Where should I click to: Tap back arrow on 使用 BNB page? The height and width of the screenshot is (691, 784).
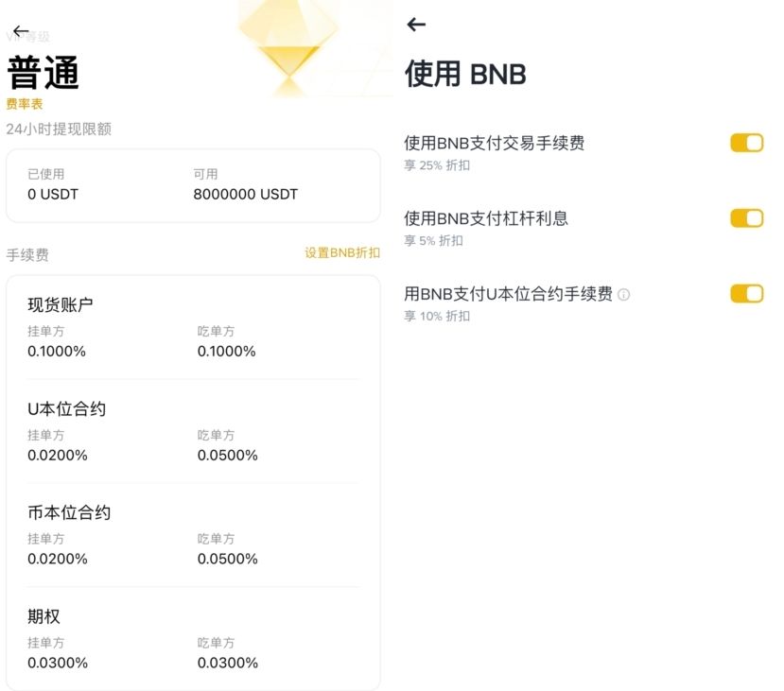pyautogui.click(x=416, y=26)
